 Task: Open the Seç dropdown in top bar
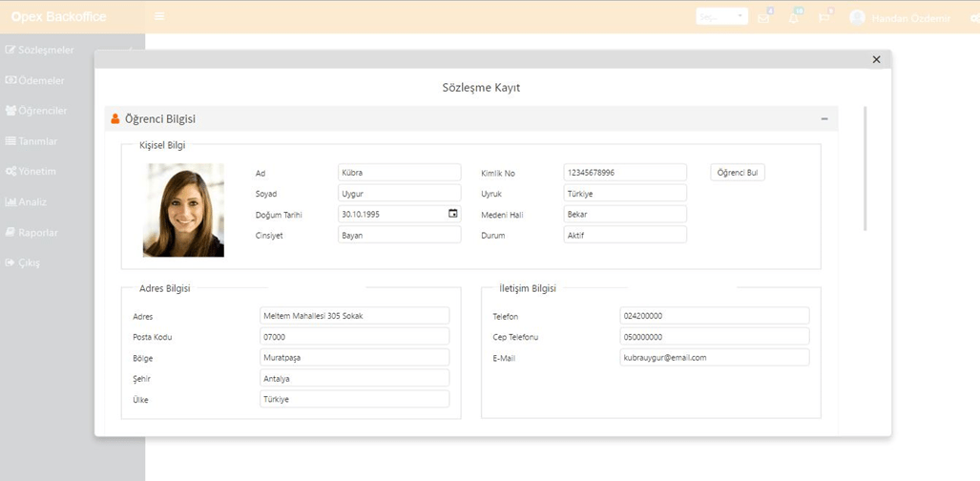point(721,17)
